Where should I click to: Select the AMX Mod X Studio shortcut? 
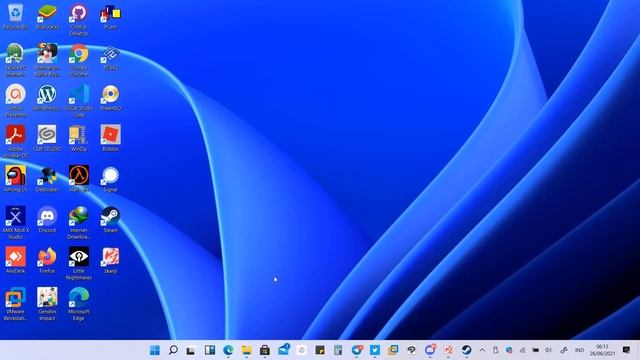pos(16,222)
